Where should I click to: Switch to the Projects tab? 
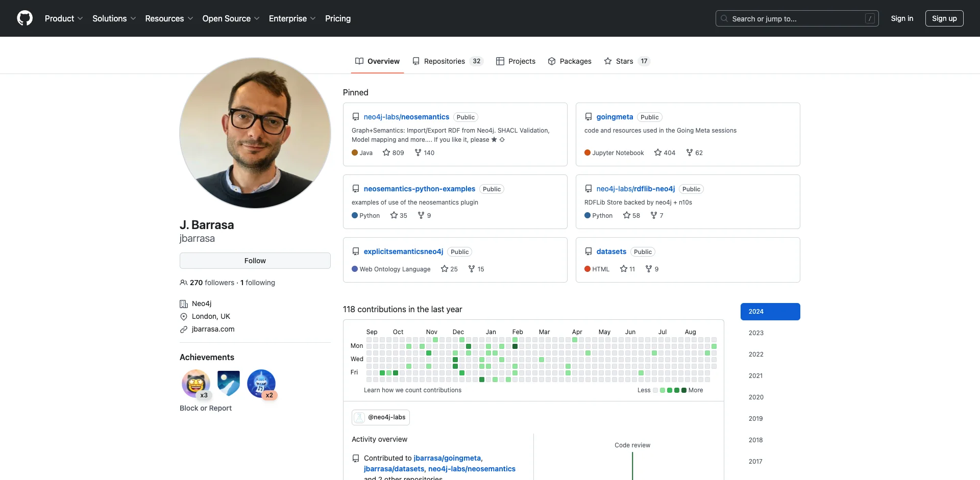click(x=516, y=61)
